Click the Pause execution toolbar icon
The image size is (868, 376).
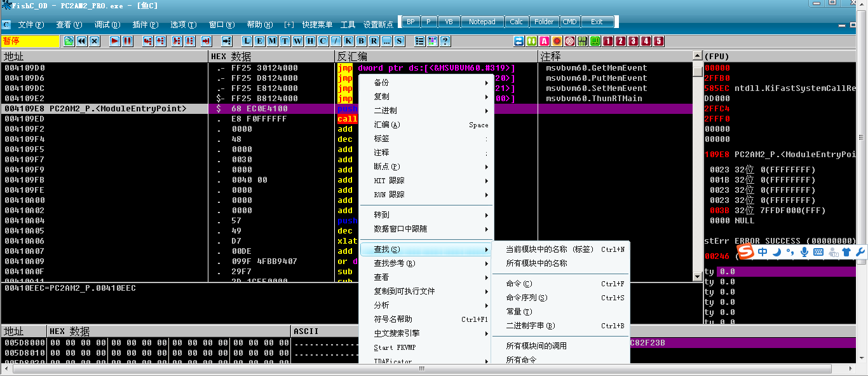tap(127, 41)
